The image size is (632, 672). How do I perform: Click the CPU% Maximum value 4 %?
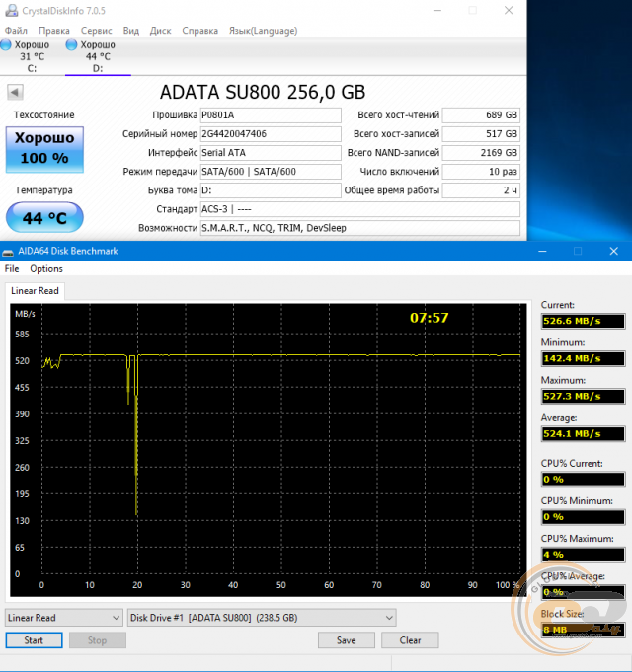(x=584, y=555)
